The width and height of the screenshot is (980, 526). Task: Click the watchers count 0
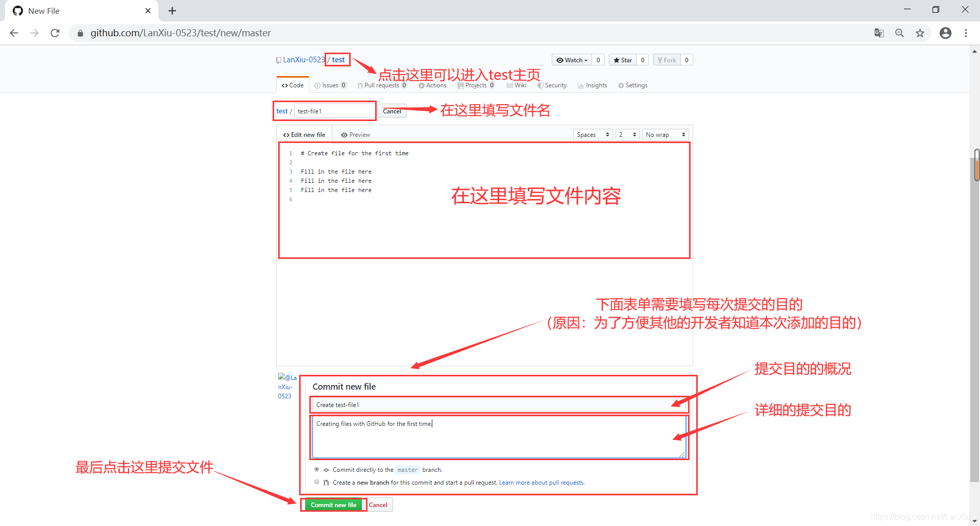click(x=598, y=60)
